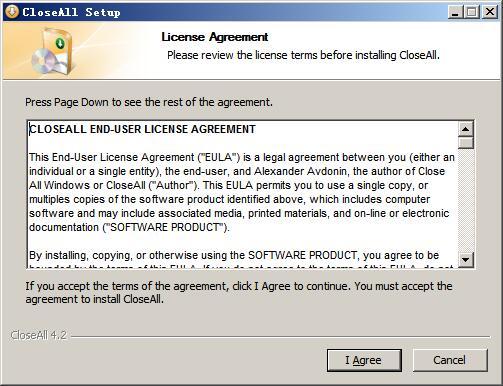Click the software box and CD graphic
This screenshot has width=503, height=386.
[53, 52]
